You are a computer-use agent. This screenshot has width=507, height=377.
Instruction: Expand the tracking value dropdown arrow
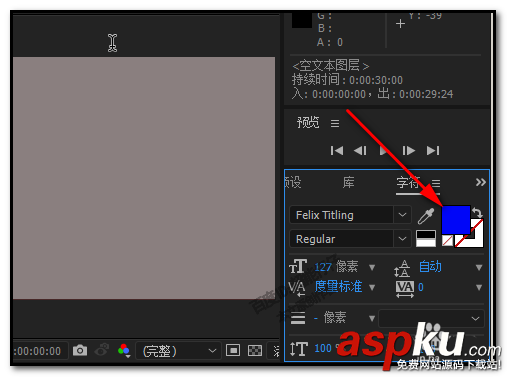coord(479,287)
